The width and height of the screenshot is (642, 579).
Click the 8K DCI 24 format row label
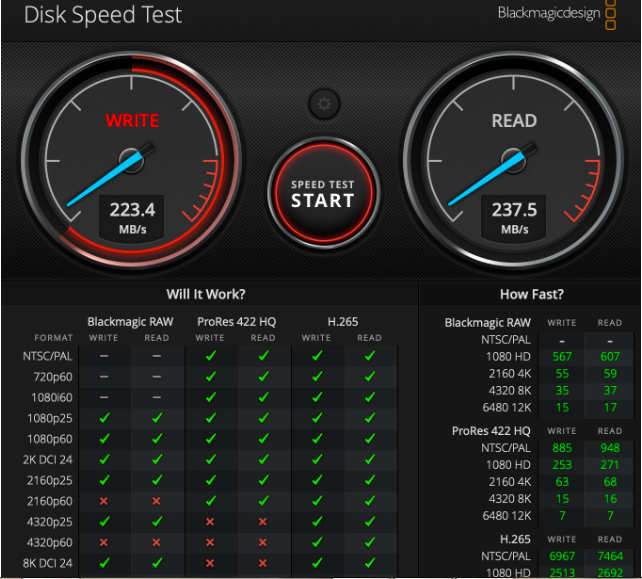coord(47,563)
